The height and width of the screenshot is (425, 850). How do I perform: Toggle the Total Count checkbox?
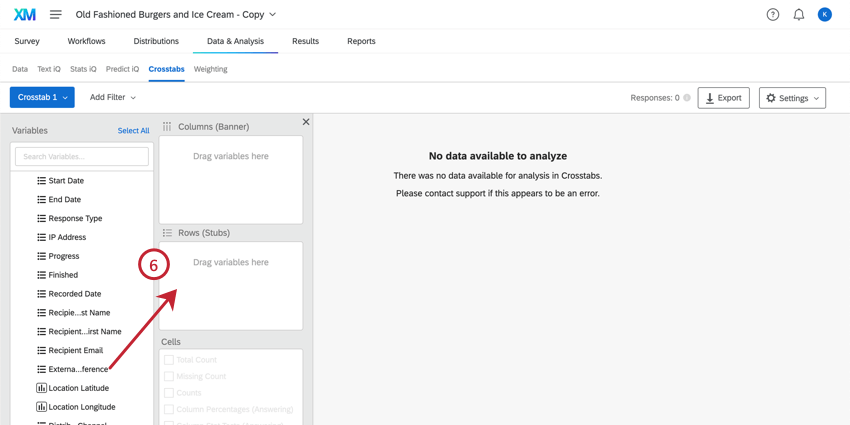coord(169,360)
